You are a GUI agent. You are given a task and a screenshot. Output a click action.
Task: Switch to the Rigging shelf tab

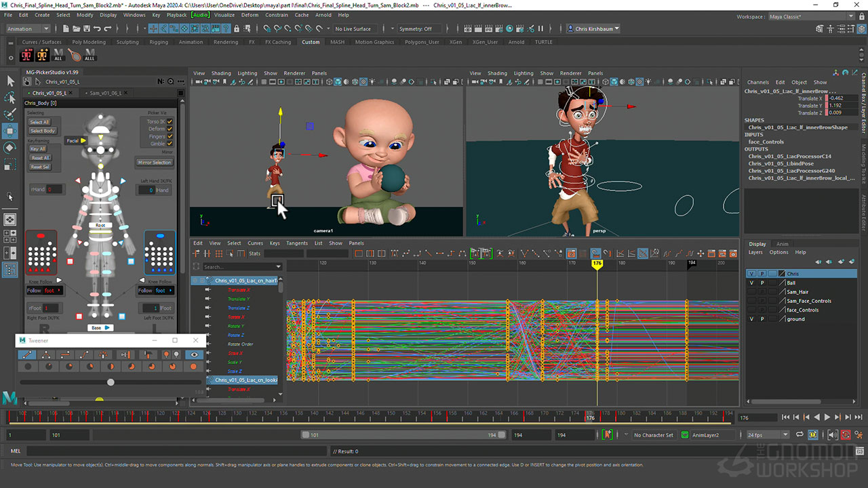click(x=159, y=42)
